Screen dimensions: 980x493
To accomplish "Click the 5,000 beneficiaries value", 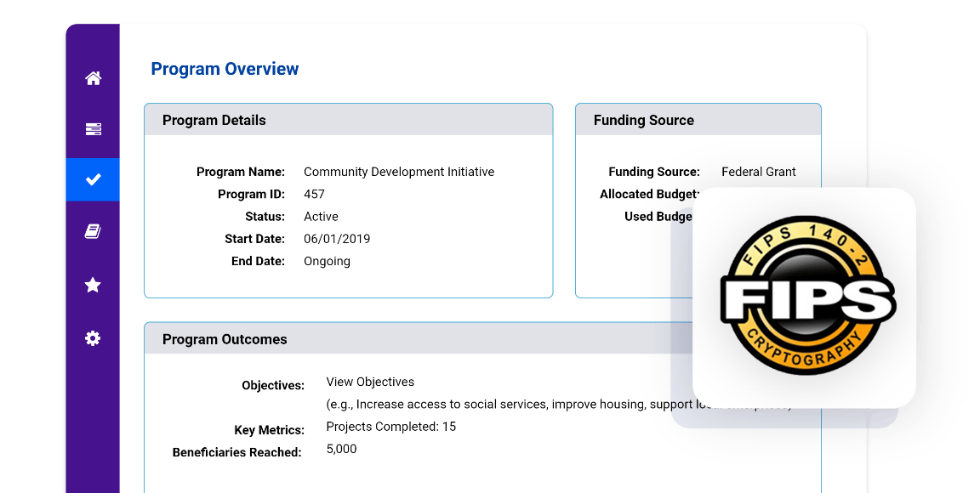I will [341, 450].
